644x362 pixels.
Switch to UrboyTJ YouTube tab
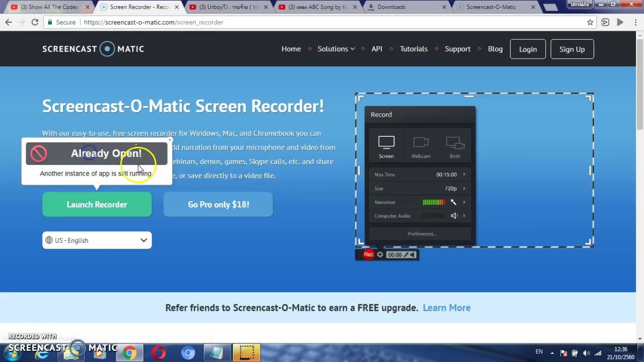pos(229,7)
